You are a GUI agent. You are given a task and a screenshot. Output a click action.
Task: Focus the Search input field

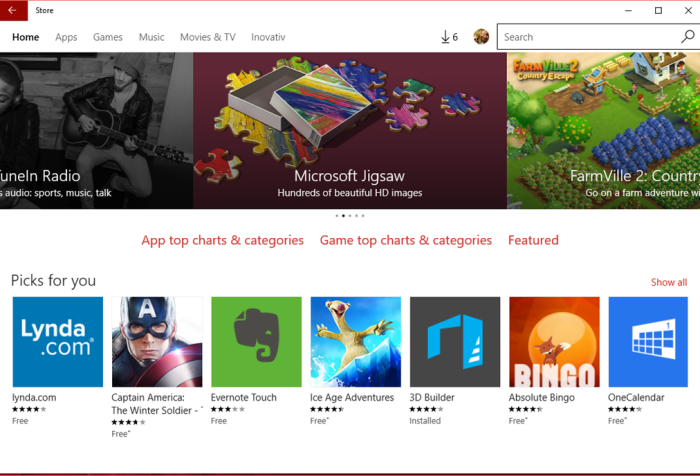tap(587, 37)
